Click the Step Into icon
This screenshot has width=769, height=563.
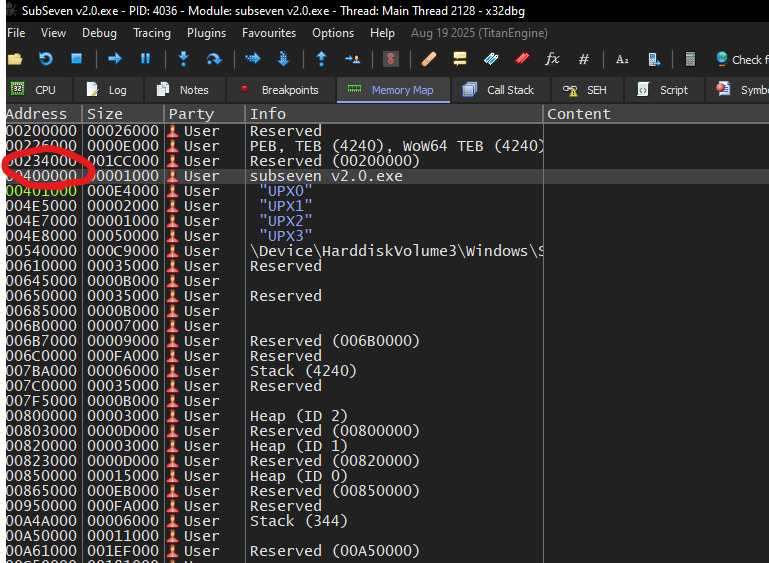pos(183,59)
